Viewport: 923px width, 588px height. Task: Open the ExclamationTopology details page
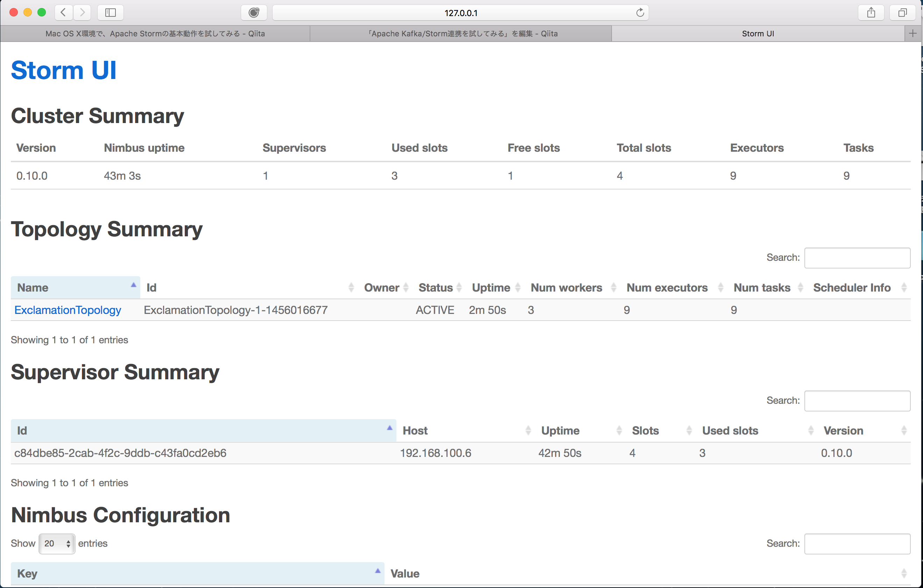tap(68, 310)
